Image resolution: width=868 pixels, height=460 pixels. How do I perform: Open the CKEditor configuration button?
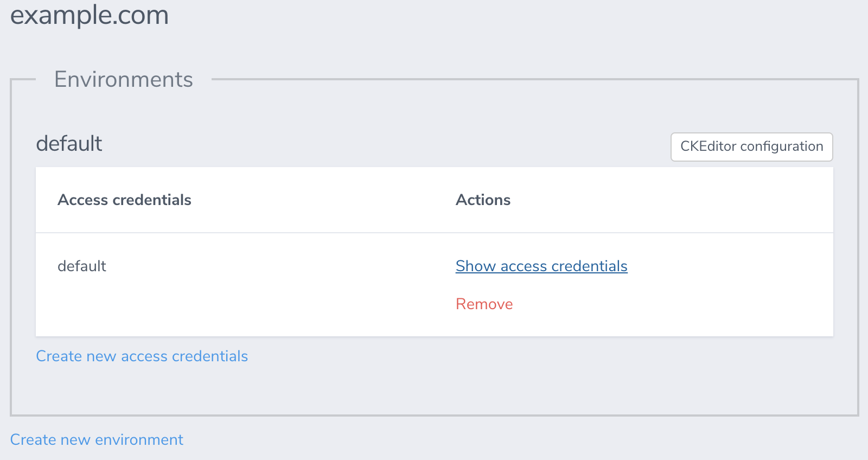point(751,146)
